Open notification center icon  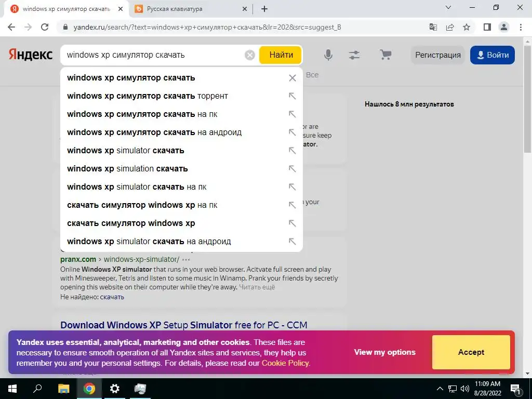[x=515, y=389]
